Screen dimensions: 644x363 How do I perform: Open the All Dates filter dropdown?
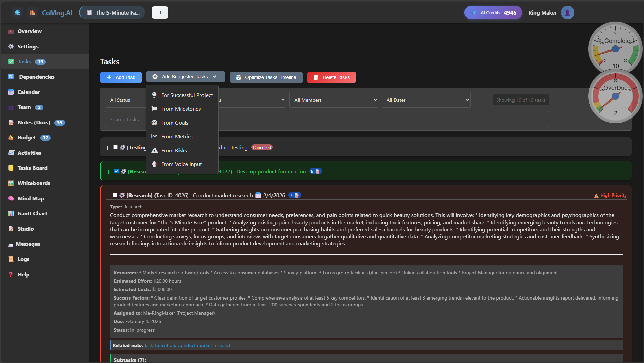point(426,100)
